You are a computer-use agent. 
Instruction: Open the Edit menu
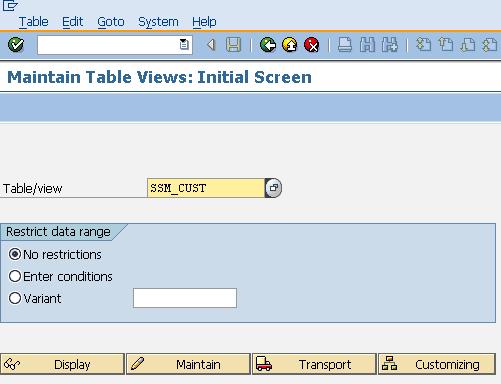[x=72, y=22]
